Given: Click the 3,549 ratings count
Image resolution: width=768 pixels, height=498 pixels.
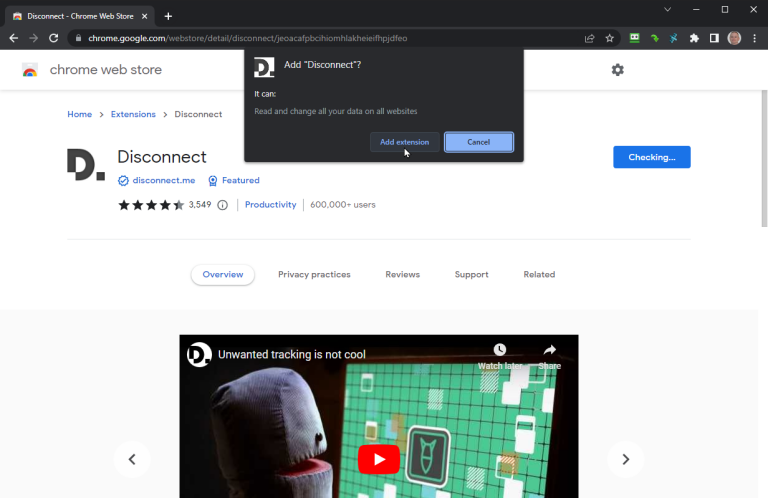Looking at the screenshot, I should click(x=200, y=205).
